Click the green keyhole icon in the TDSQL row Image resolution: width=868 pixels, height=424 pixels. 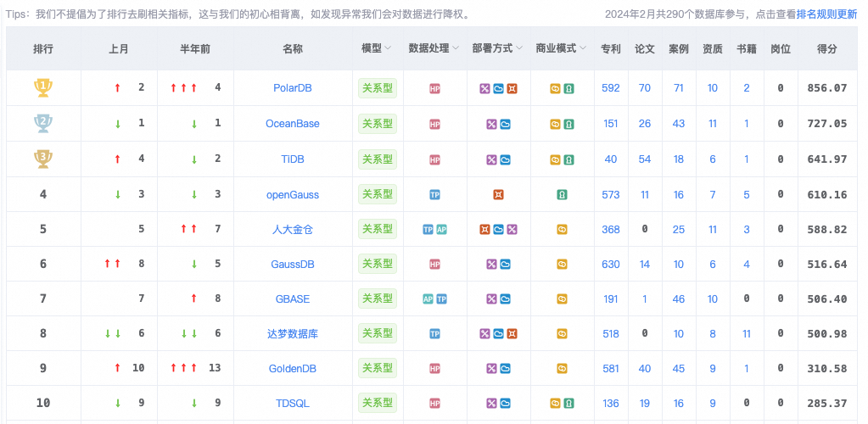coord(568,404)
